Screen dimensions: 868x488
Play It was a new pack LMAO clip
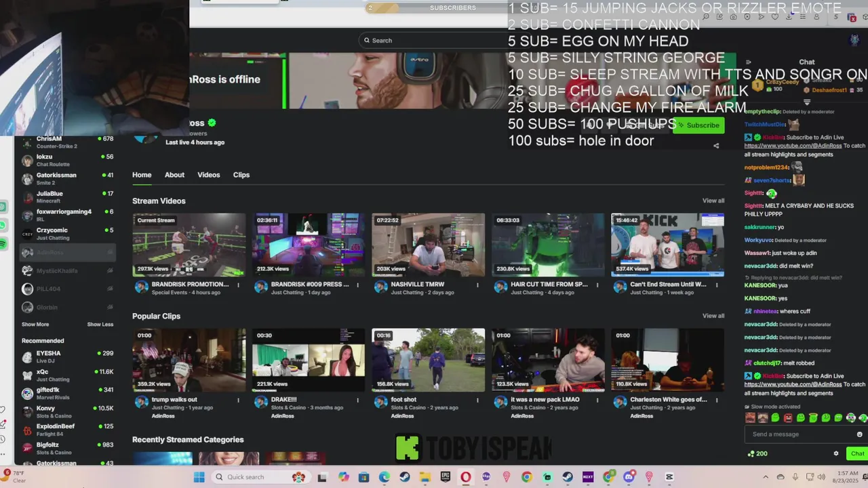click(x=548, y=360)
